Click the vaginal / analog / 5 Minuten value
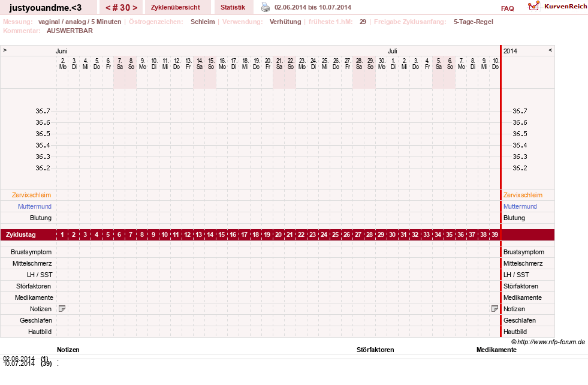Screen dimensions: 588x385 (80, 22)
